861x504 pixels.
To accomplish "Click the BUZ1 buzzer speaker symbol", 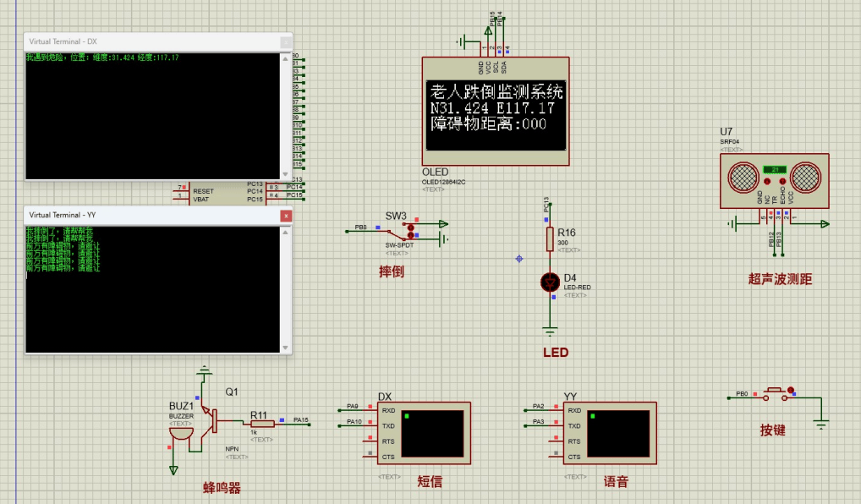I will point(180,431).
